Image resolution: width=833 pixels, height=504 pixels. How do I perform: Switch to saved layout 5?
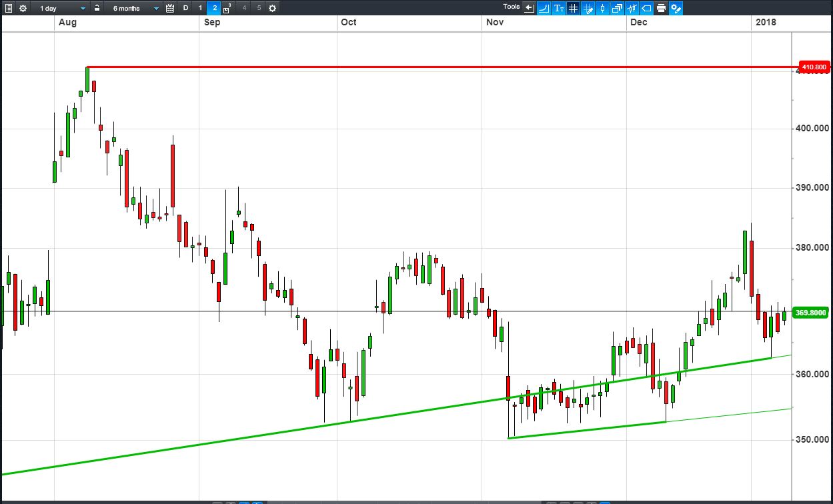pyautogui.click(x=259, y=8)
